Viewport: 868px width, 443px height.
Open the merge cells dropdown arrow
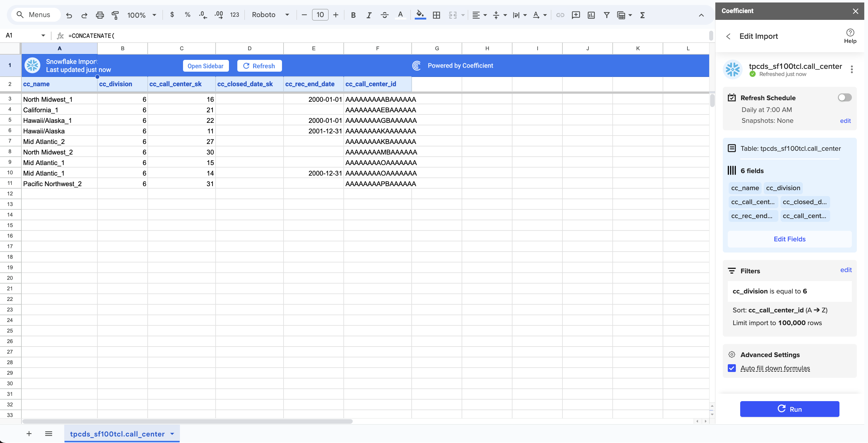click(x=463, y=15)
